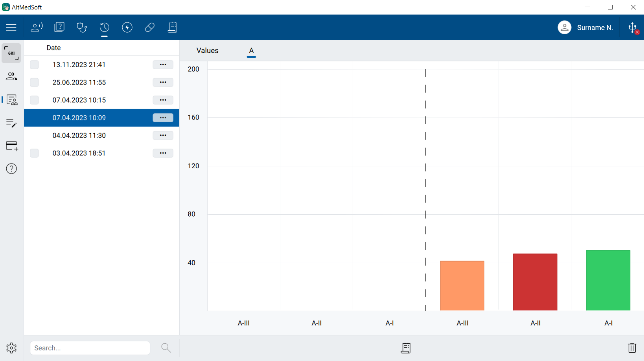Open the history clock icon
Screen dimensions: 644x361
tap(104, 27)
